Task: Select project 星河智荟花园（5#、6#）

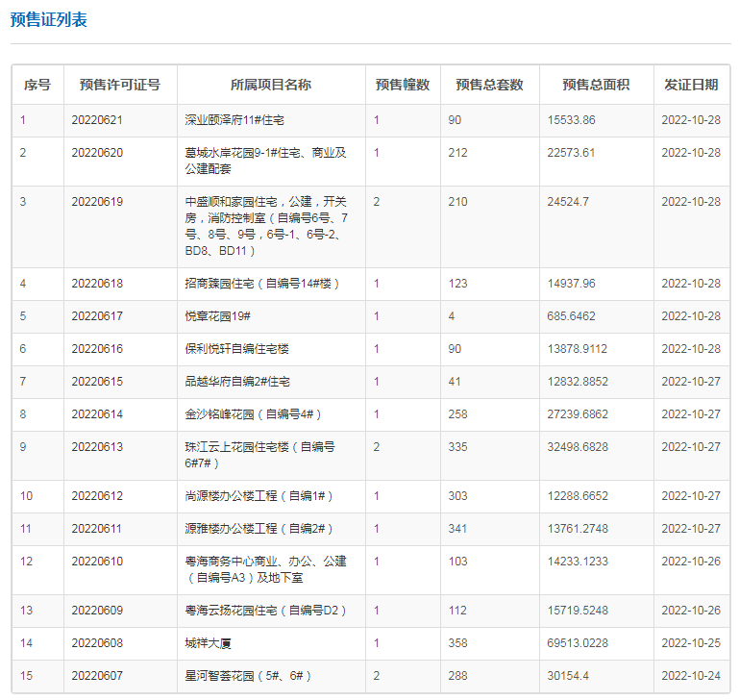Action: tap(248, 676)
